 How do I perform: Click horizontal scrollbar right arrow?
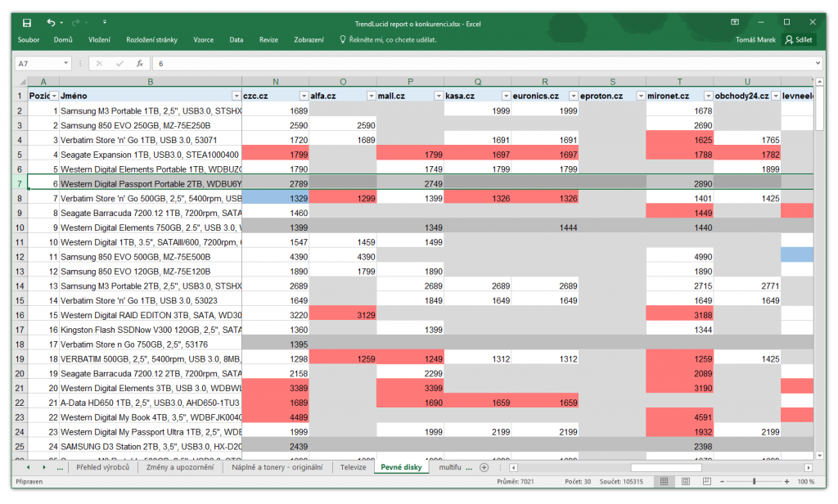808,468
